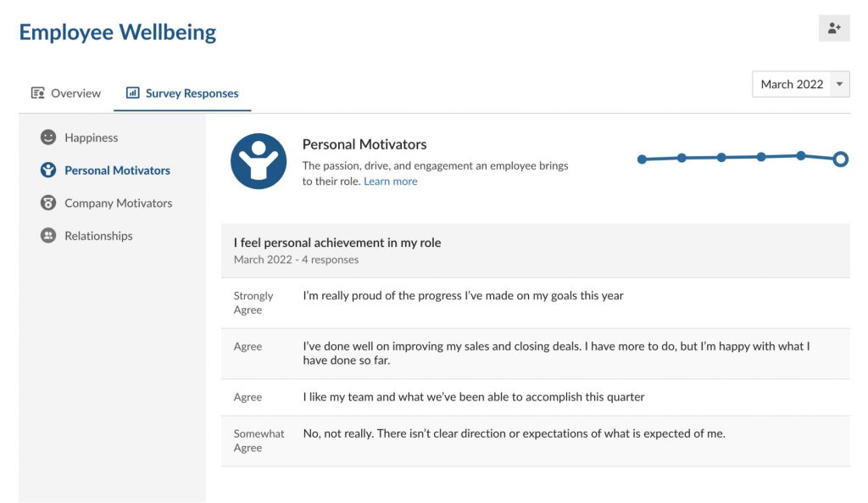Click the add-employee icon in top right corner

point(834,27)
